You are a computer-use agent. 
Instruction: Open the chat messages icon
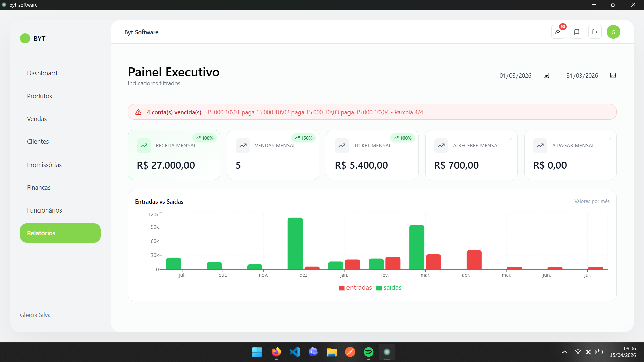(577, 32)
